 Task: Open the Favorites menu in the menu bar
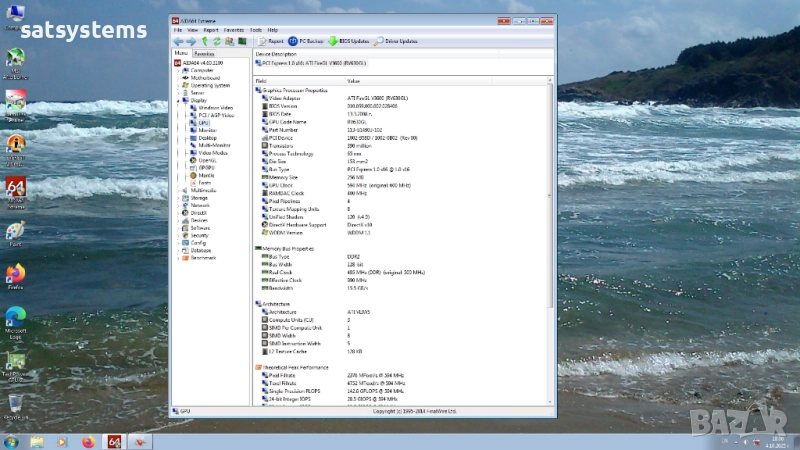point(233,30)
